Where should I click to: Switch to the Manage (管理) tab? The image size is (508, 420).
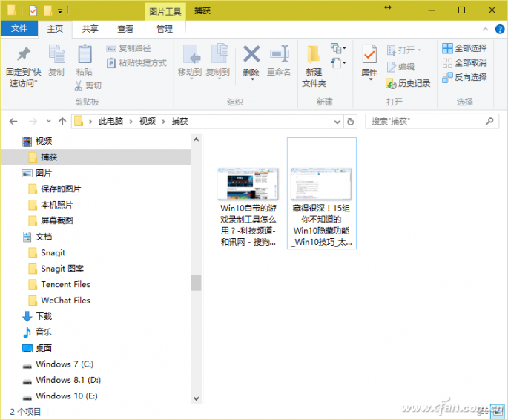[x=165, y=29]
